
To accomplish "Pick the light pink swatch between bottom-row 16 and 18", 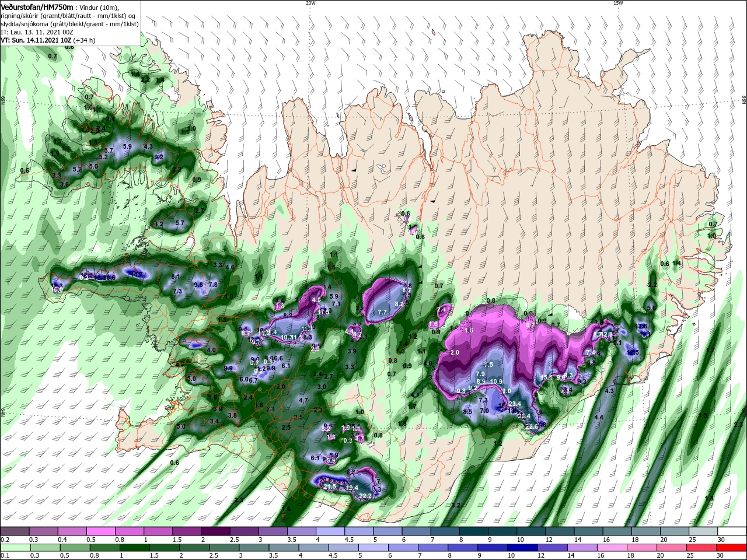I will click(612, 548).
